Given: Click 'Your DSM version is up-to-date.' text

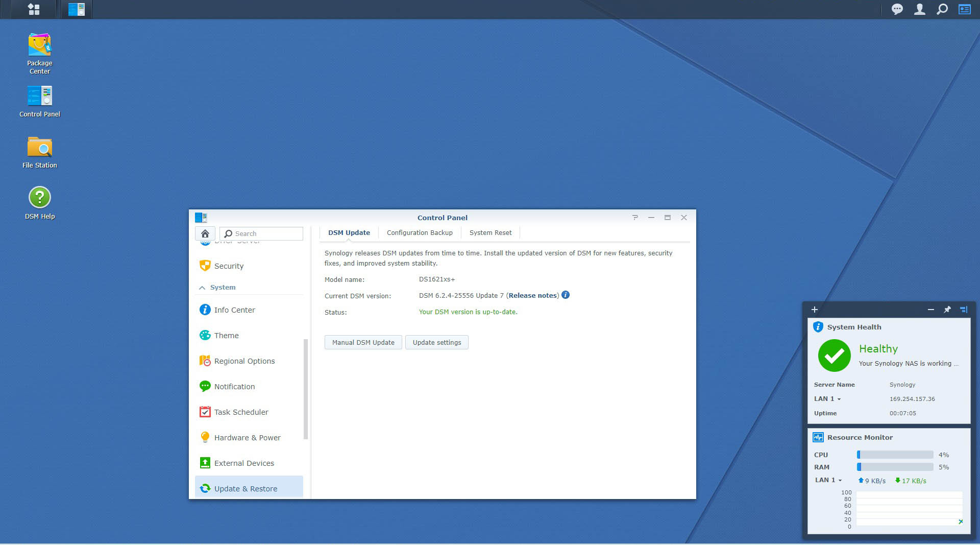Looking at the screenshot, I should tap(468, 312).
